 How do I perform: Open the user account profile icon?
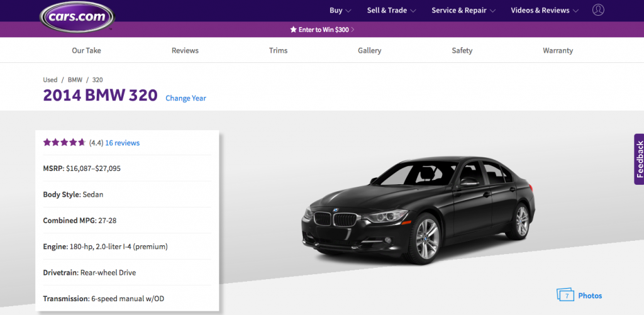click(598, 10)
